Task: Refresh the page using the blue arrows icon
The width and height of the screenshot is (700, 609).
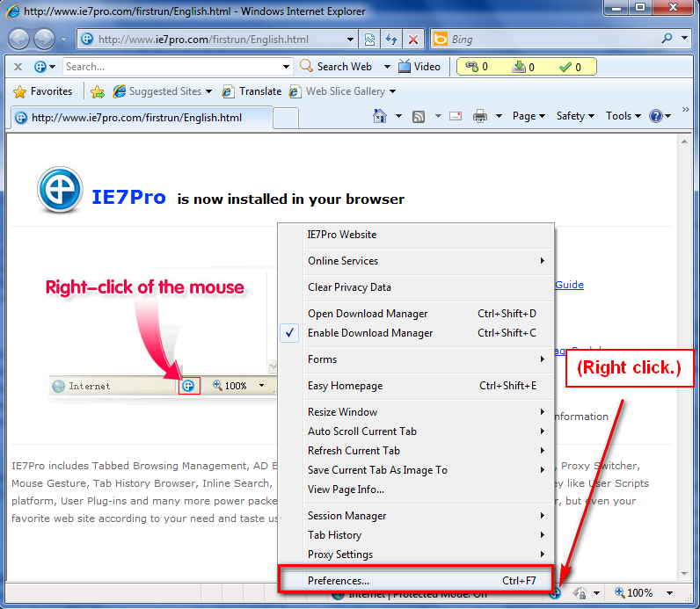Action: point(391,40)
